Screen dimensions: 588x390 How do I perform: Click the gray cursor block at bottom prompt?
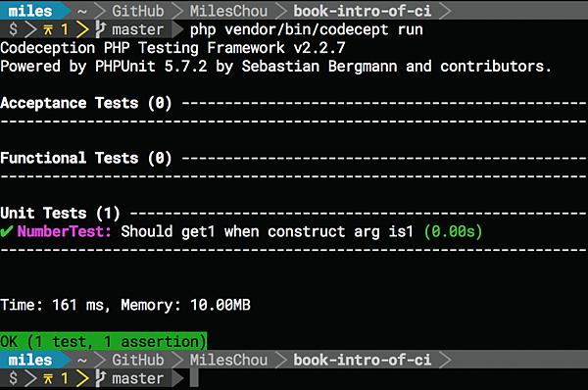194,378
